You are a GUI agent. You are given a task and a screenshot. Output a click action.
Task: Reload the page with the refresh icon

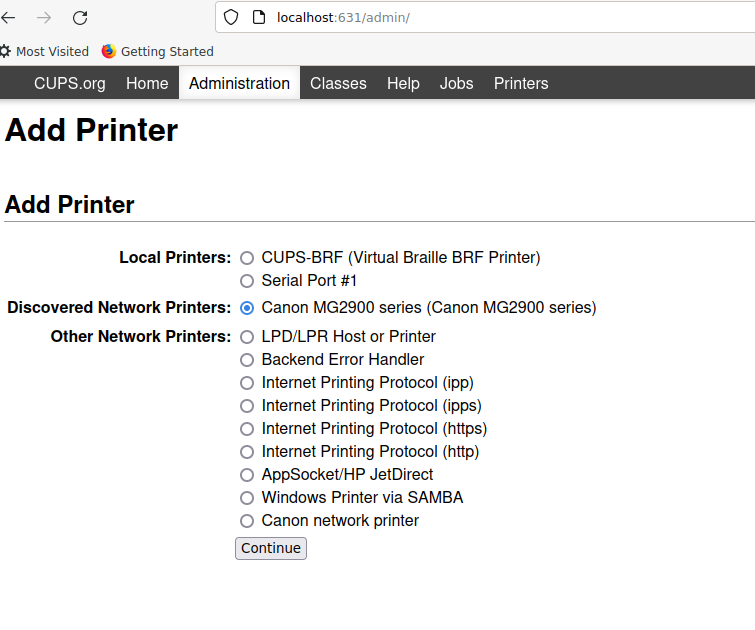tap(80, 18)
